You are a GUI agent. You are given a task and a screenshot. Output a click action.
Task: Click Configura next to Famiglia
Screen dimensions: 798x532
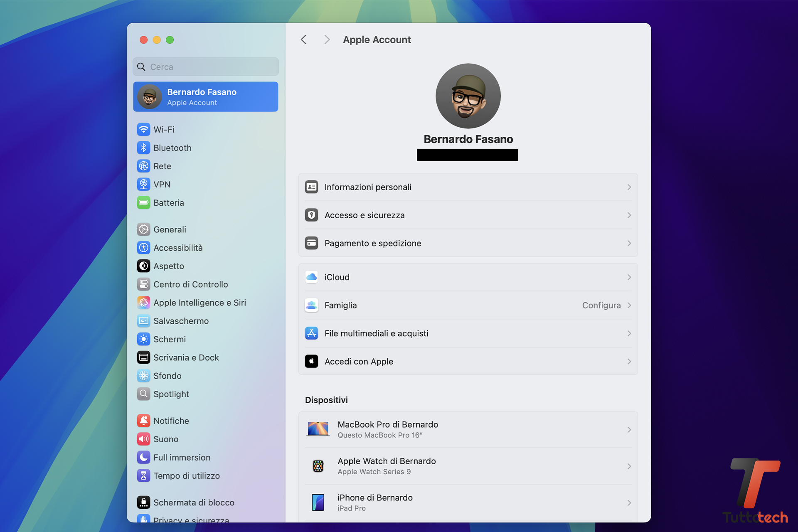tap(601, 305)
